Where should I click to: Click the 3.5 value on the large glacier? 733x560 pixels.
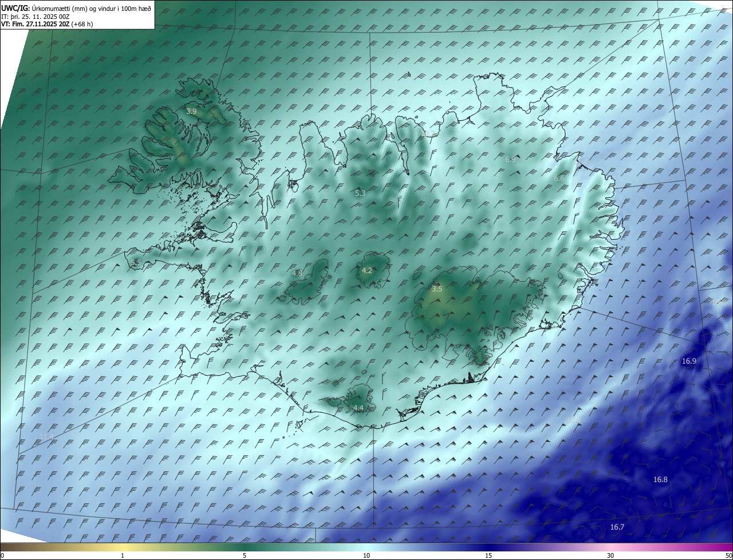click(x=437, y=289)
